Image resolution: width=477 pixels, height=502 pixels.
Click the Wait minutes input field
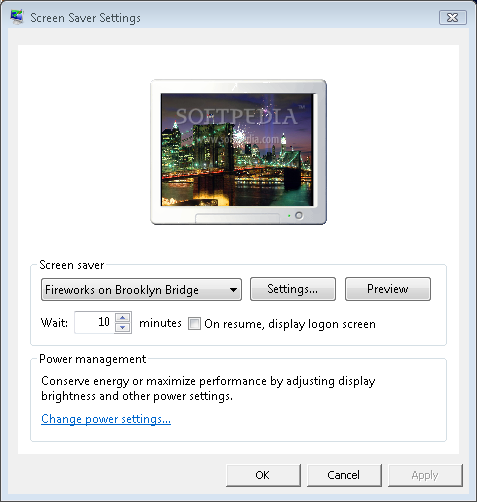coord(95,322)
